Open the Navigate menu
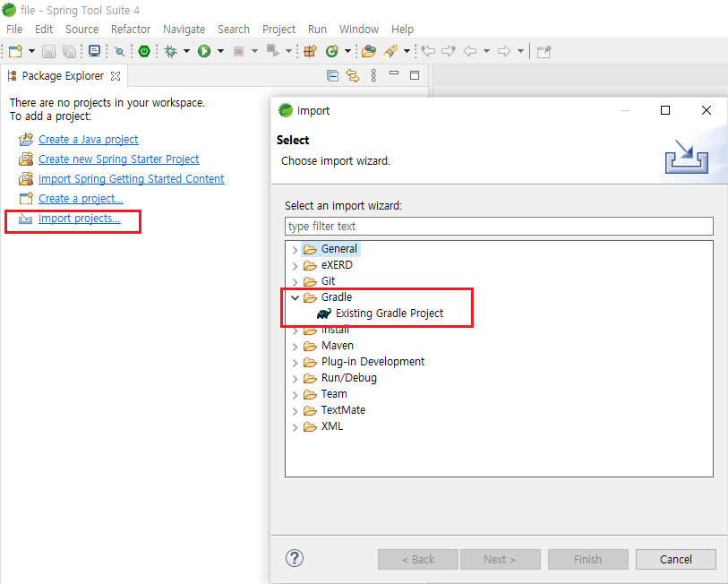This screenshot has height=584, width=728. 184,30
